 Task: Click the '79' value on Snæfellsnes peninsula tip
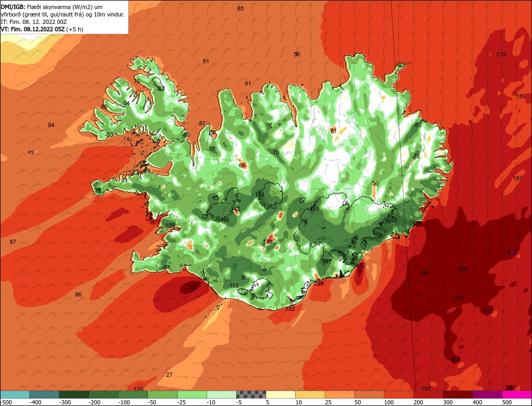tap(98, 190)
